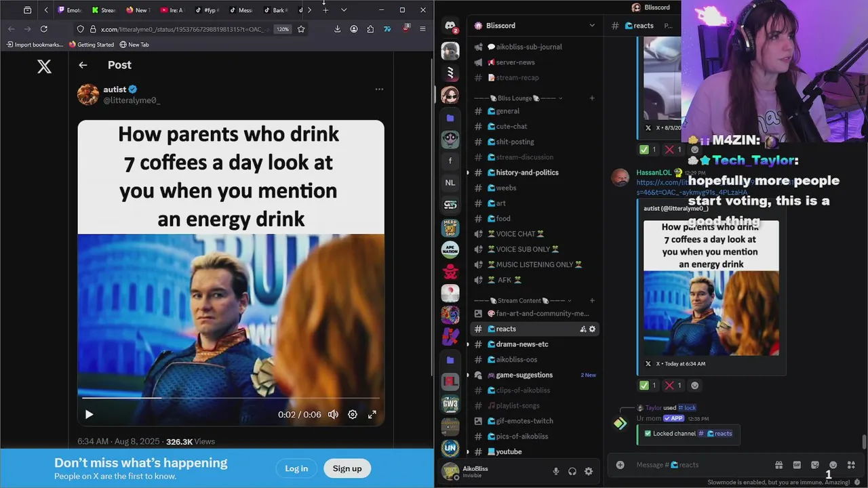This screenshot has width=868, height=488.
Task: Open the Firefox extensions puzzle icon
Action: (x=370, y=29)
